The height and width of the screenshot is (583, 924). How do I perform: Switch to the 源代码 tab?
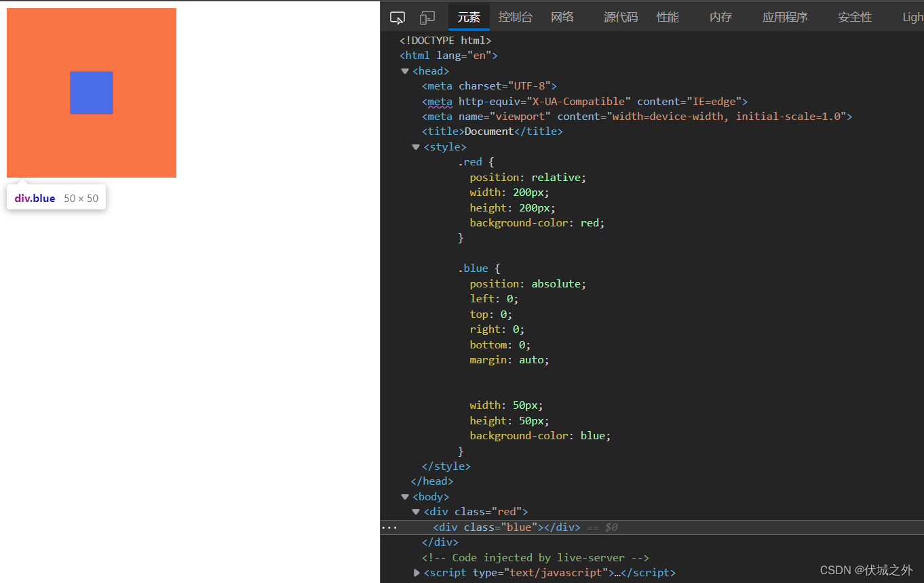click(x=621, y=17)
